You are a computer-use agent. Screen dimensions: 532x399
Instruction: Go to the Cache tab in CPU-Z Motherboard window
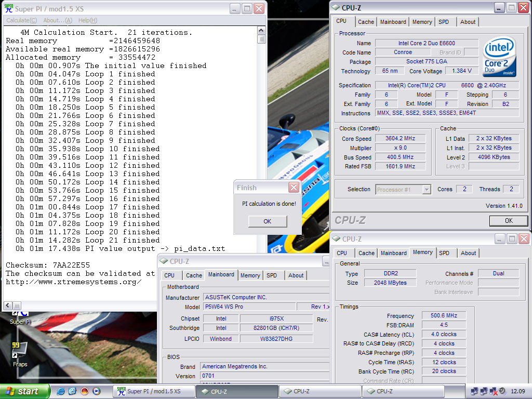pyautogui.click(x=194, y=275)
